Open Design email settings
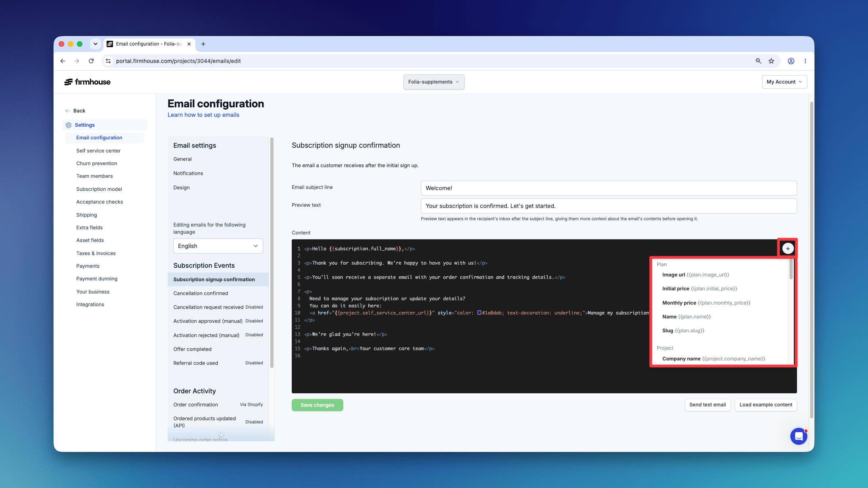 coord(181,188)
